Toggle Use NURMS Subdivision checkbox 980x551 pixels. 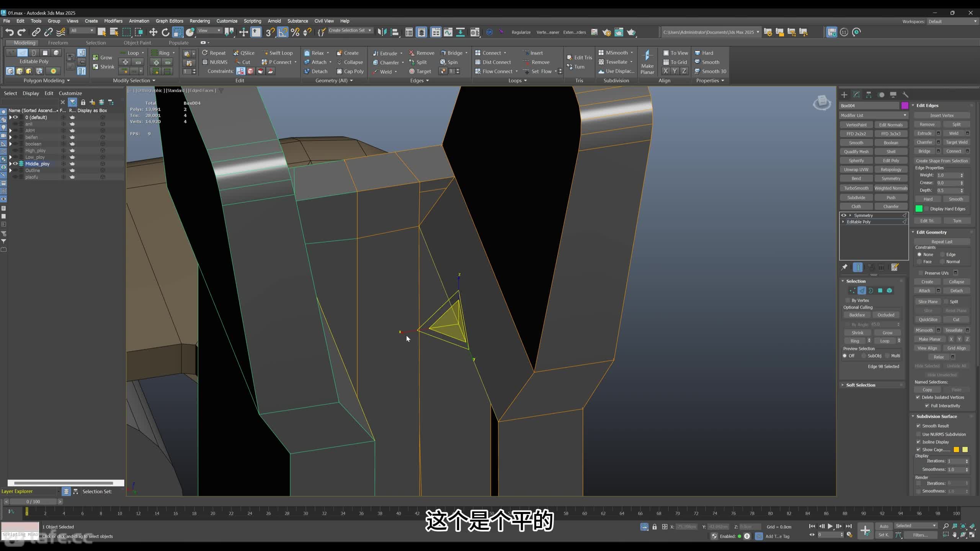click(x=918, y=434)
